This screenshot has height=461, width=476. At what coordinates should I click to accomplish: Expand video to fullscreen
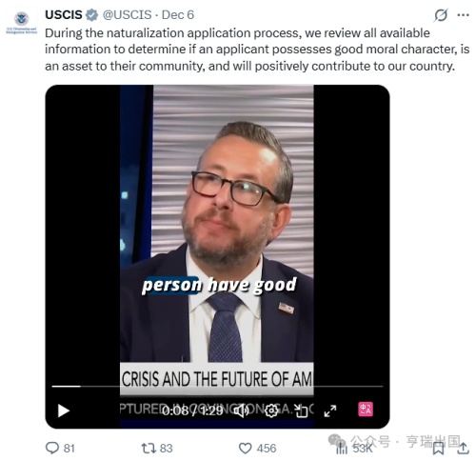point(330,411)
